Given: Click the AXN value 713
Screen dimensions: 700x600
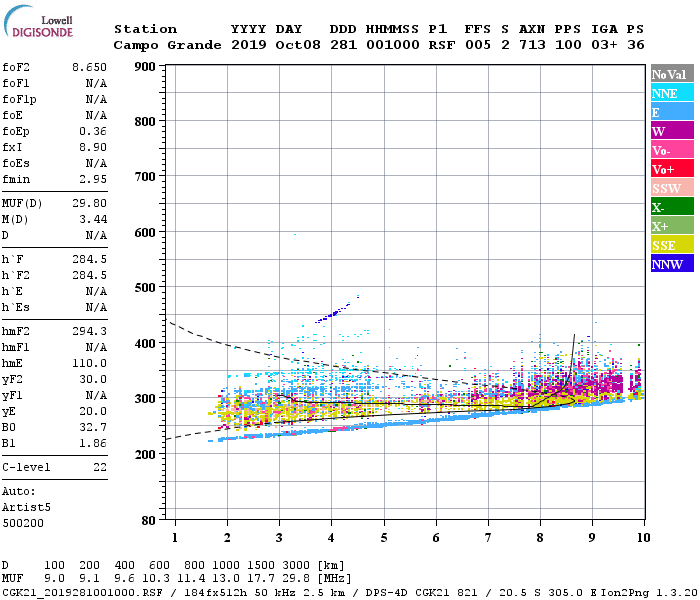Looking at the screenshot, I should (x=532, y=45).
